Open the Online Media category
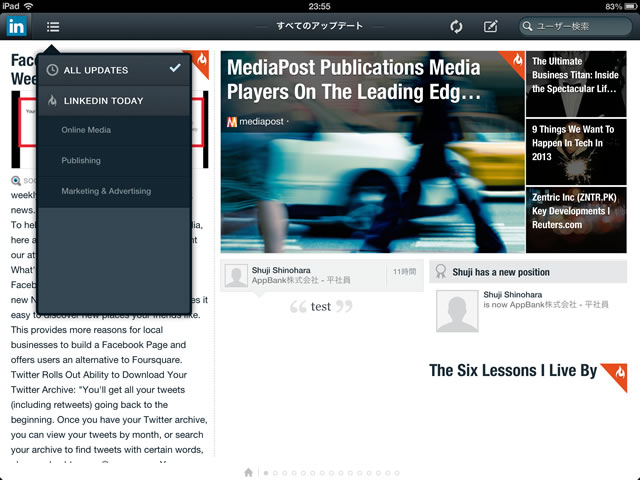The image size is (640, 480). (x=114, y=130)
